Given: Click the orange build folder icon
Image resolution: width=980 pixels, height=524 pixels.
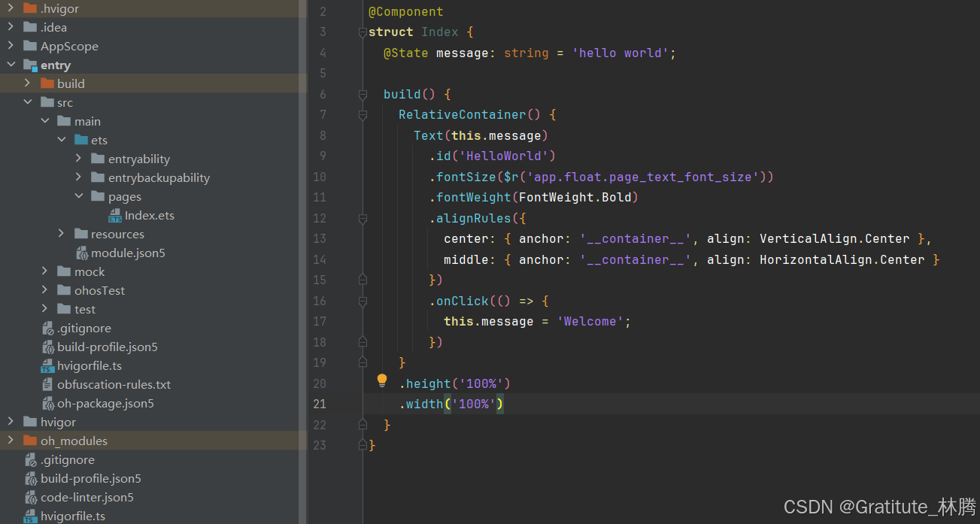Looking at the screenshot, I should pos(47,83).
